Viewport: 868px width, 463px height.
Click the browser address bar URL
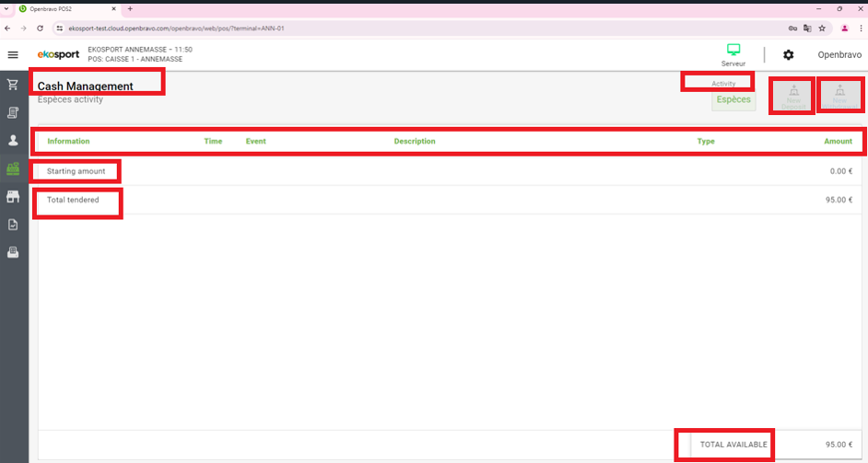tap(176, 29)
